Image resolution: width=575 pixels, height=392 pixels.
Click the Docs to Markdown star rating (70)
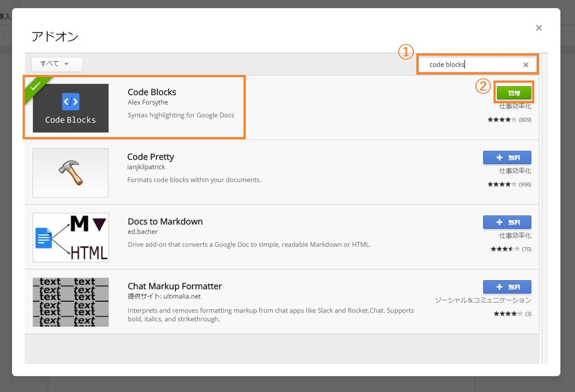pos(511,249)
